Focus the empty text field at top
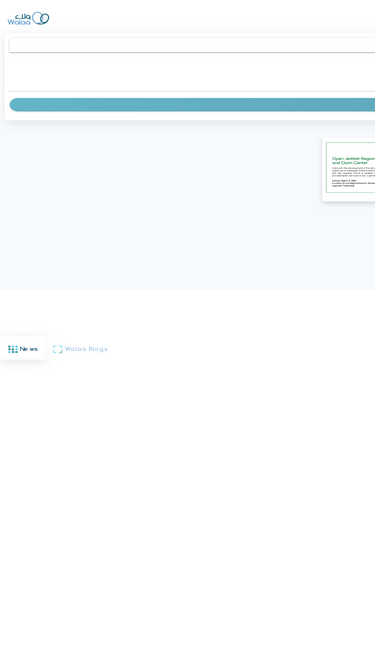 192,45
